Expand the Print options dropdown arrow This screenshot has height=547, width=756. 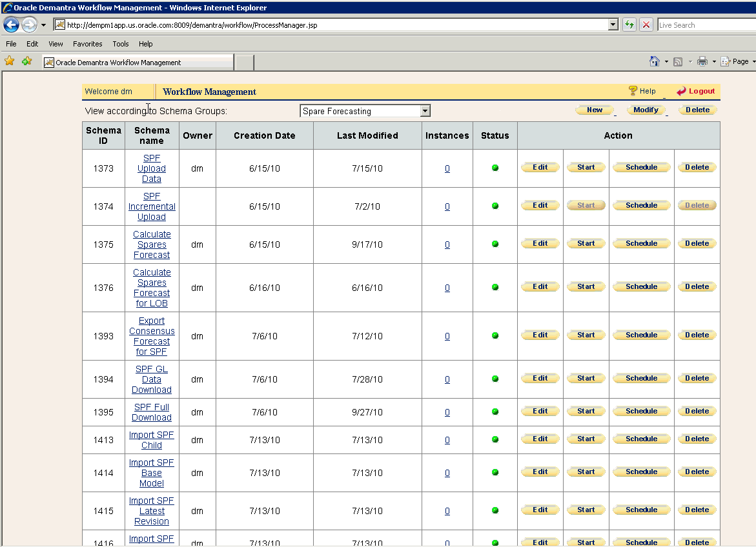[x=714, y=62]
